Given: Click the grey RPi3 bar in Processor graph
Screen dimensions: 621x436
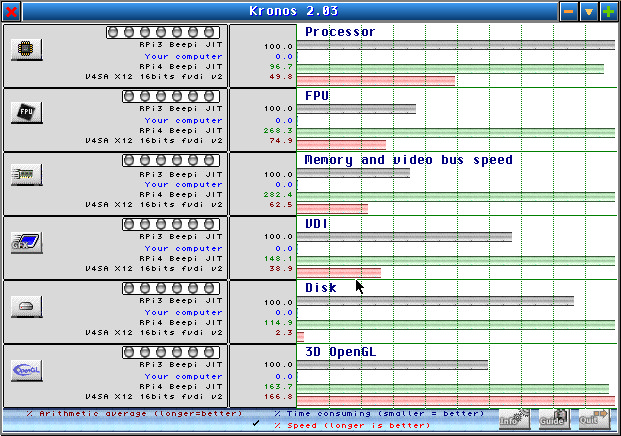Looking at the screenshot, I should tap(456, 45).
